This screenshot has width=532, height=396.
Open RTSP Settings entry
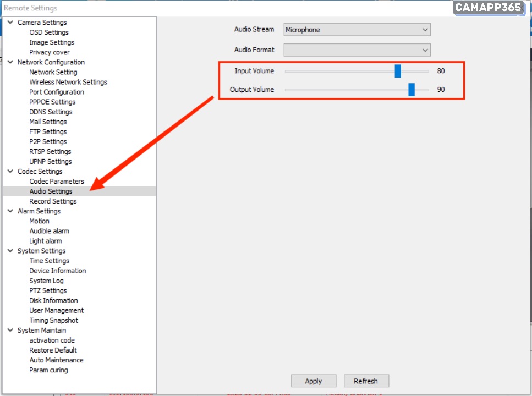(50, 152)
